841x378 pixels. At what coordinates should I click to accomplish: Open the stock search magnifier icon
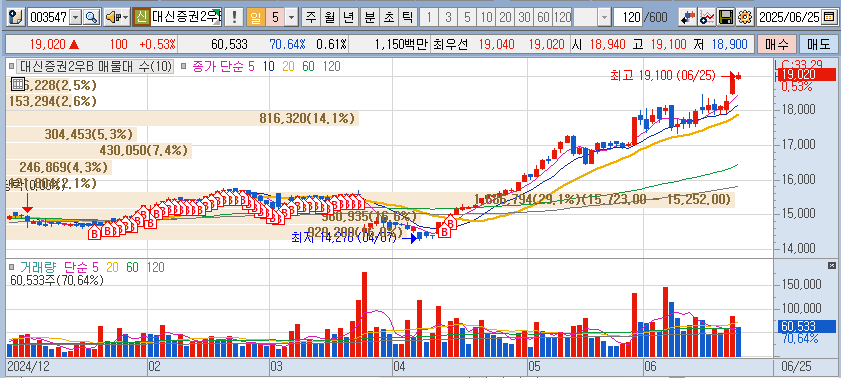pos(92,17)
